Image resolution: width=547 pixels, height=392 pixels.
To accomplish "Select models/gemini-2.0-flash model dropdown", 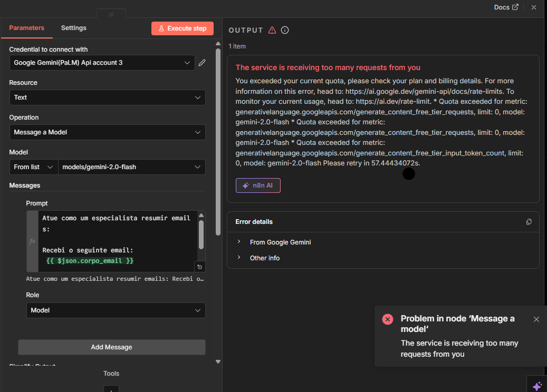I will point(131,167).
